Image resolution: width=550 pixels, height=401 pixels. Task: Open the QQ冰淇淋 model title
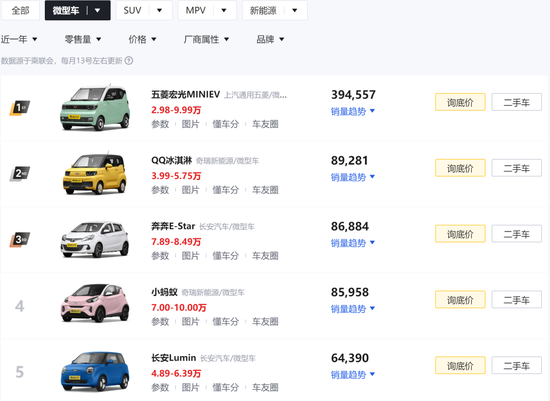click(172, 160)
